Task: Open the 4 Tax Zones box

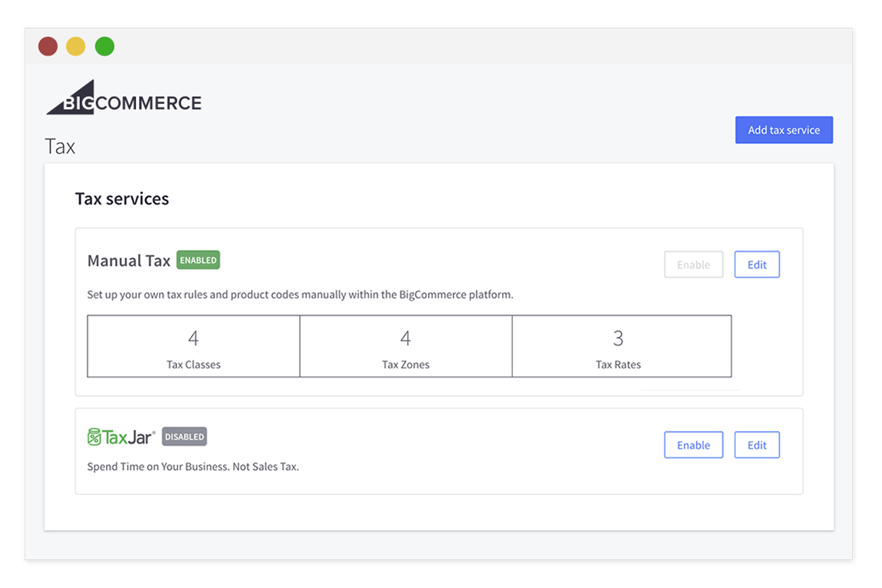Action: 406,346
